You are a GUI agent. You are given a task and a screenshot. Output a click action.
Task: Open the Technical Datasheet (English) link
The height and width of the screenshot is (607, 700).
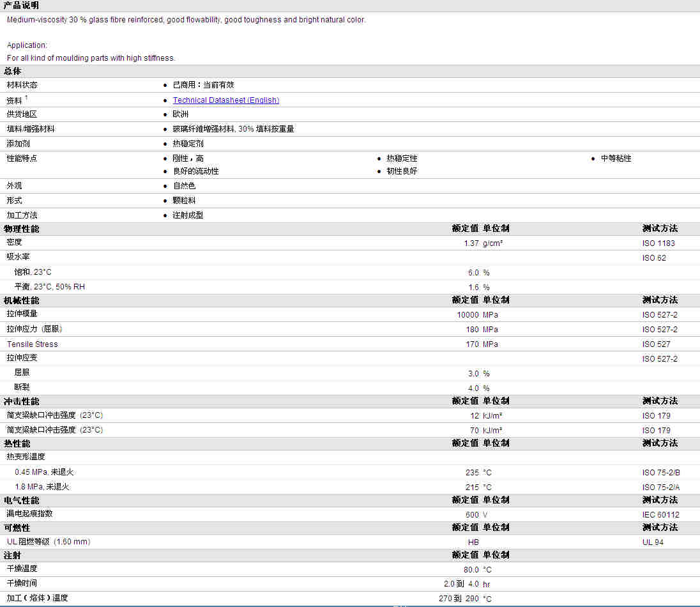click(225, 100)
